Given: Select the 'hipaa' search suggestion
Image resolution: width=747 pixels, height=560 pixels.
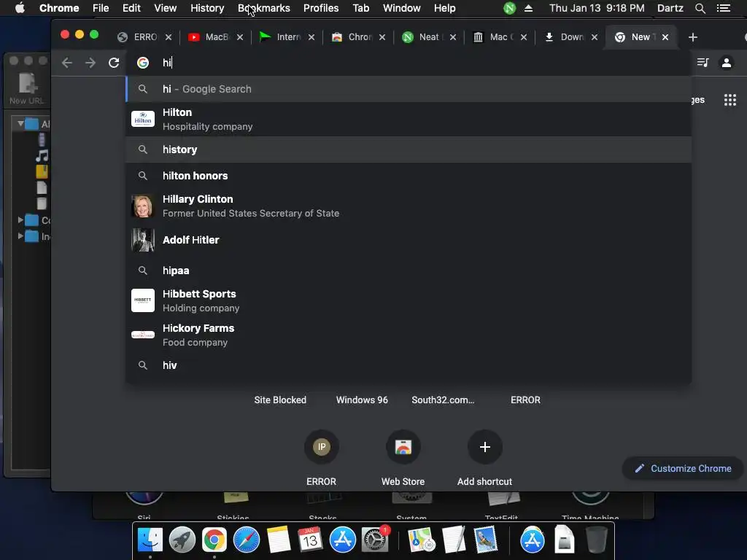Looking at the screenshot, I should click(409, 271).
